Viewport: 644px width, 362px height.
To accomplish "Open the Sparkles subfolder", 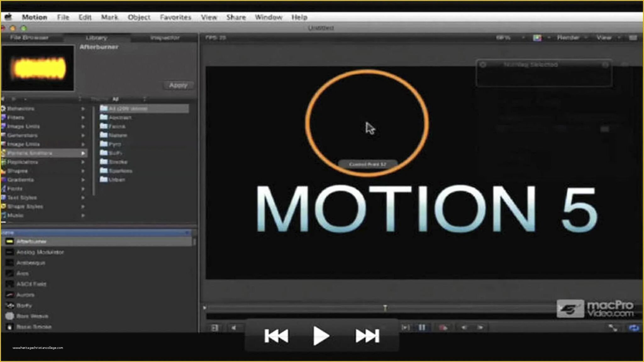I will coord(116,171).
